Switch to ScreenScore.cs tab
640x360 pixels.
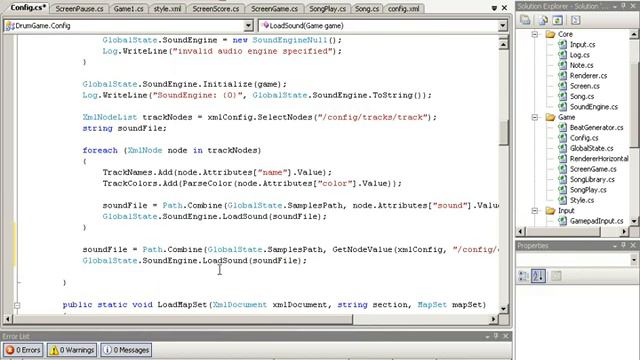[x=216, y=9]
